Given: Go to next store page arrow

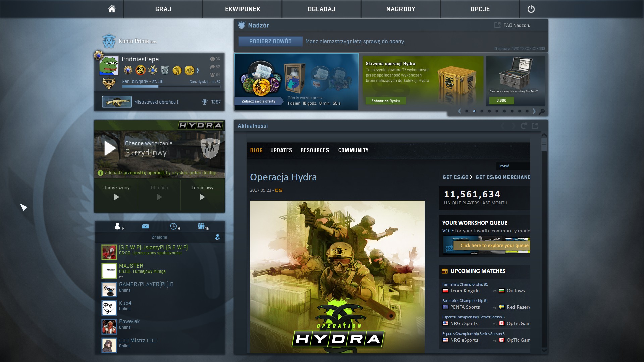Looking at the screenshot, I should point(534,111).
